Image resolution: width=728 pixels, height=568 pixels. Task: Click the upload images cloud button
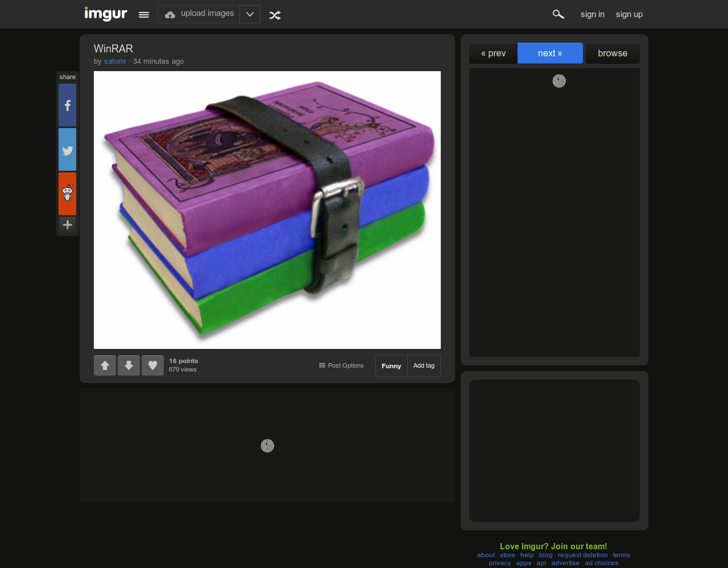199,14
